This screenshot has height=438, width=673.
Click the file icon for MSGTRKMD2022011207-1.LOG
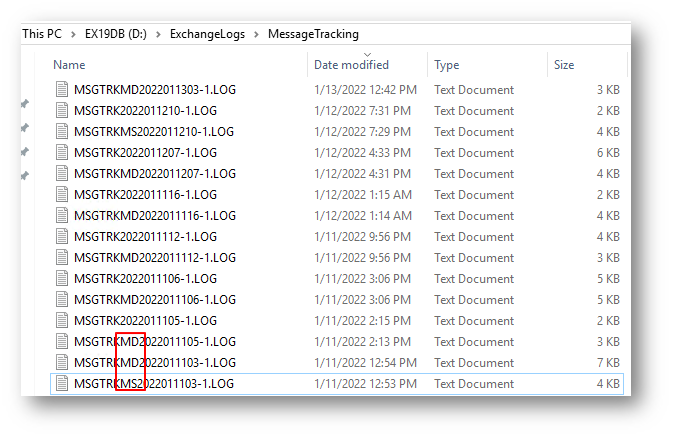pyautogui.click(x=62, y=173)
